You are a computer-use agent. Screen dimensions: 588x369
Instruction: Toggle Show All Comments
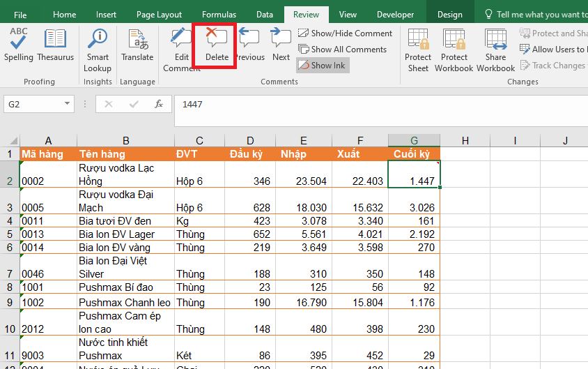(342, 49)
